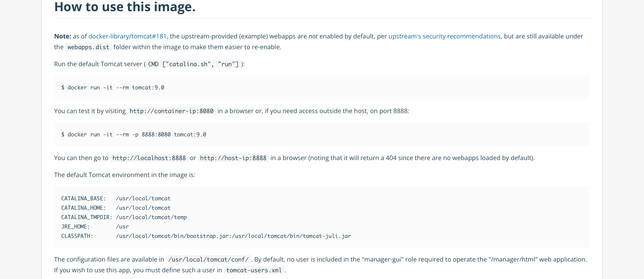The image size is (644, 279).
Task: Open upstream's security recommendations link
Action: point(444,36)
